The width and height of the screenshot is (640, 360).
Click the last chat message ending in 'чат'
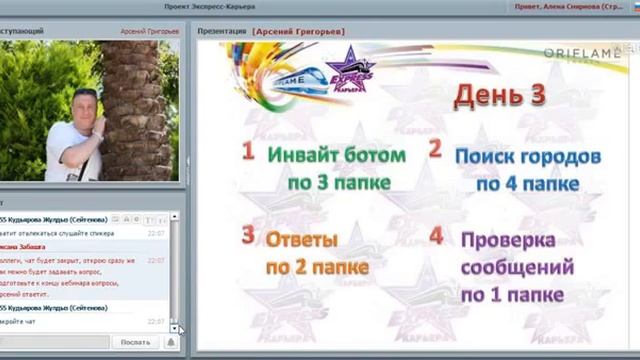tap(18, 321)
